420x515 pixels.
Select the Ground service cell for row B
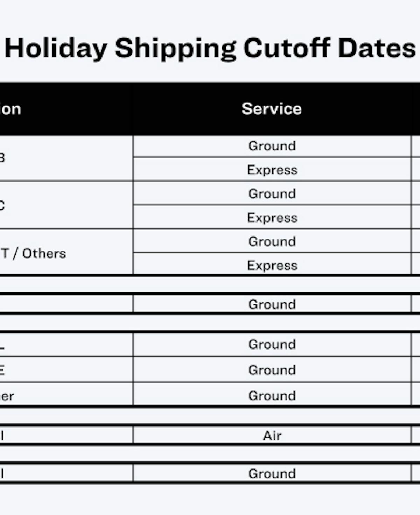272,146
